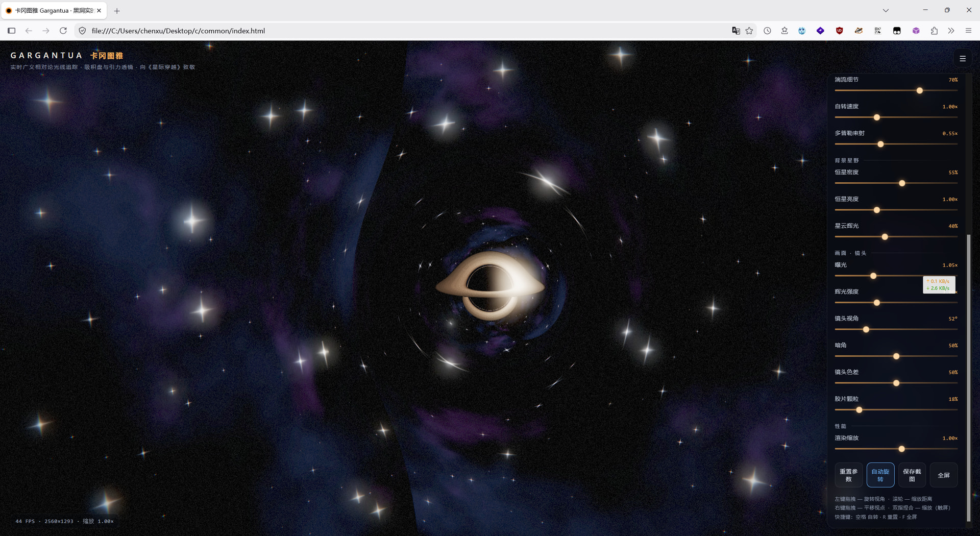Click 全屏 fullscreen button
The height and width of the screenshot is (536, 980).
click(944, 475)
